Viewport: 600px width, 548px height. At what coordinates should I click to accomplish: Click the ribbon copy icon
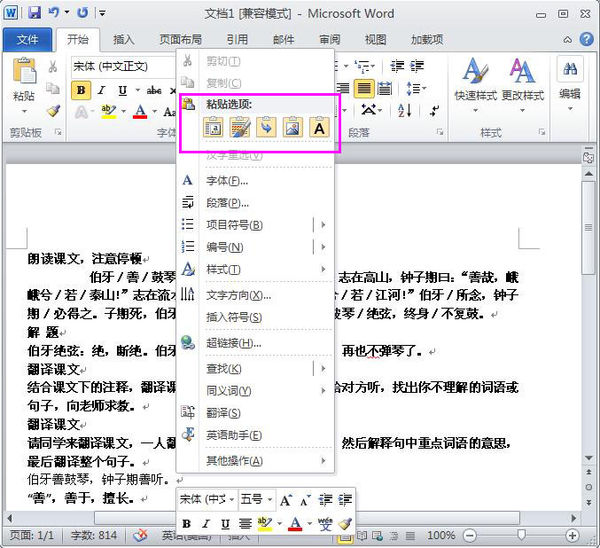pyautogui.click(x=53, y=88)
